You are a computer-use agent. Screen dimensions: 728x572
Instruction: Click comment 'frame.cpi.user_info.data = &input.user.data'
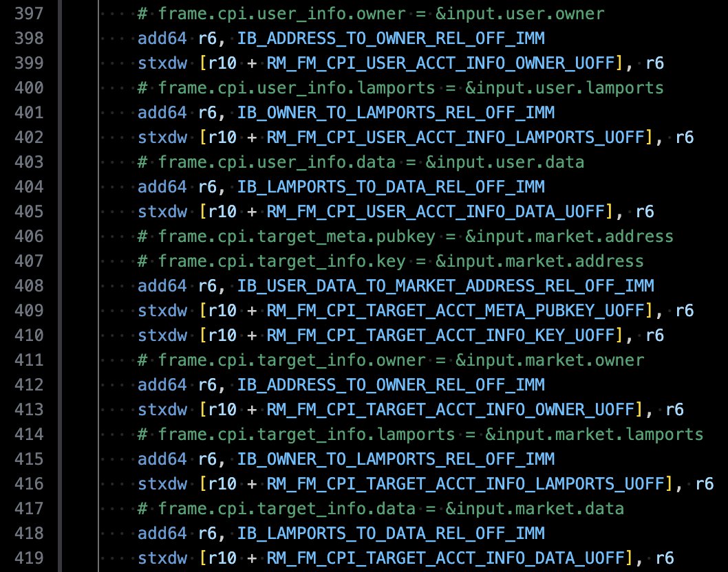(x=371, y=162)
